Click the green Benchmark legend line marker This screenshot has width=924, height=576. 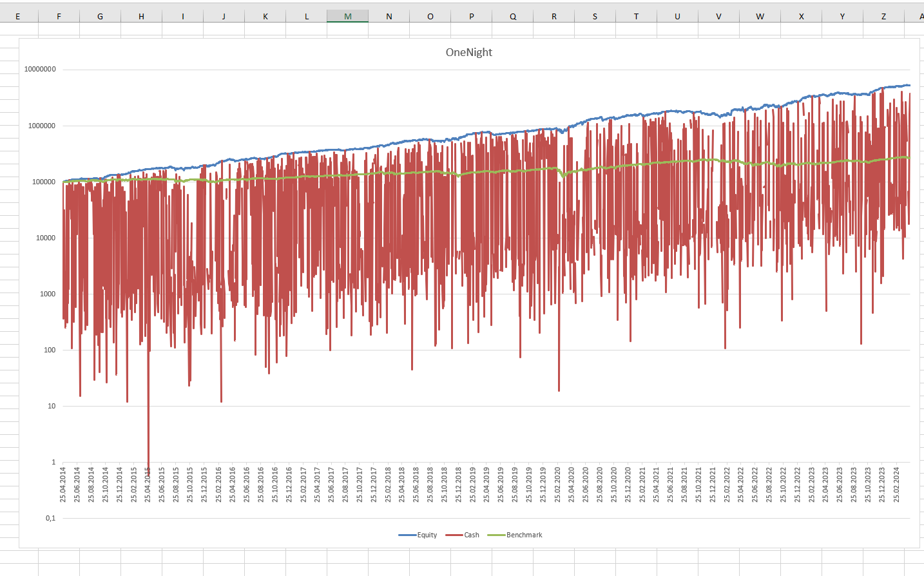pos(496,535)
